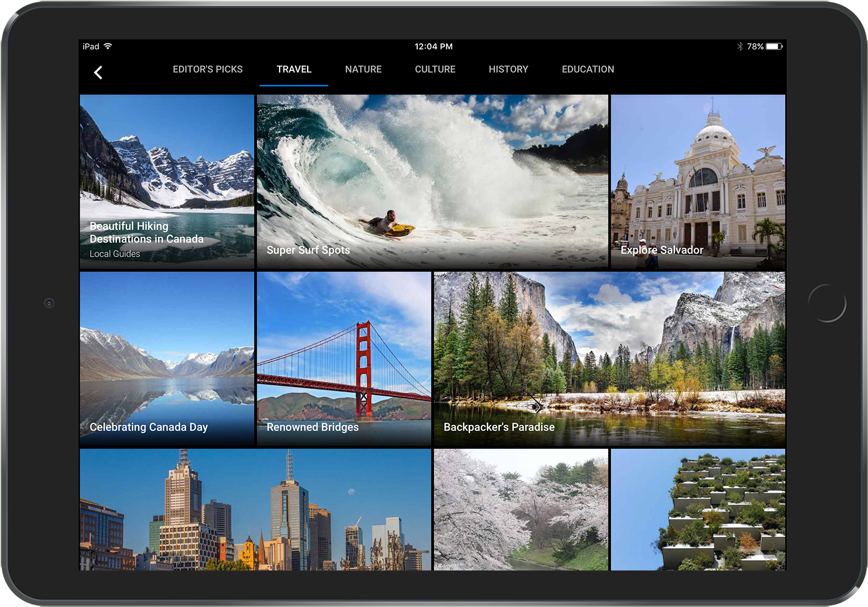This screenshot has height=607, width=868.
Task: Switch to the Nature tab
Action: point(363,69)
